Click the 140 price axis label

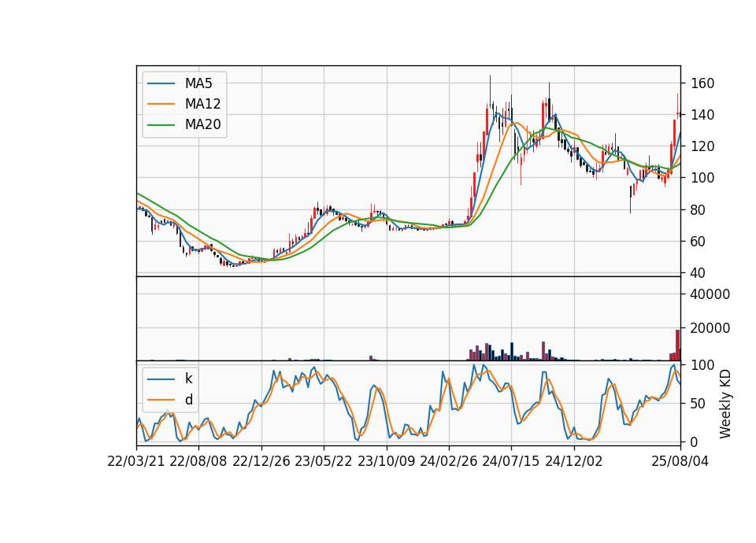tap(702, 115)
